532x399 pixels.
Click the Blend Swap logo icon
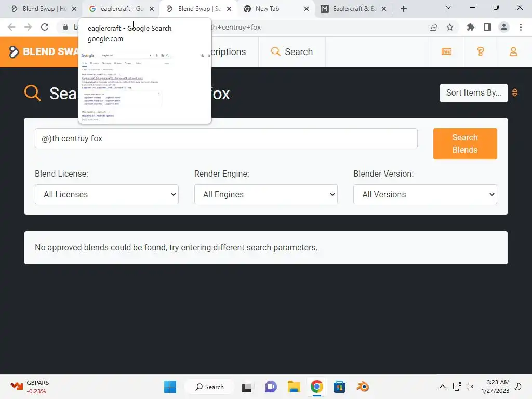14,51
